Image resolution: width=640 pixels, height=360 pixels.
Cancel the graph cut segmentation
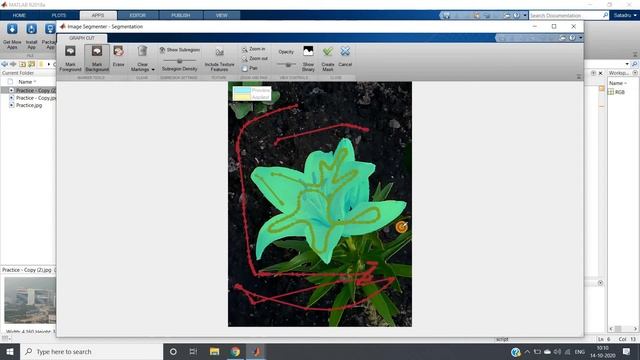coord(345,56)
